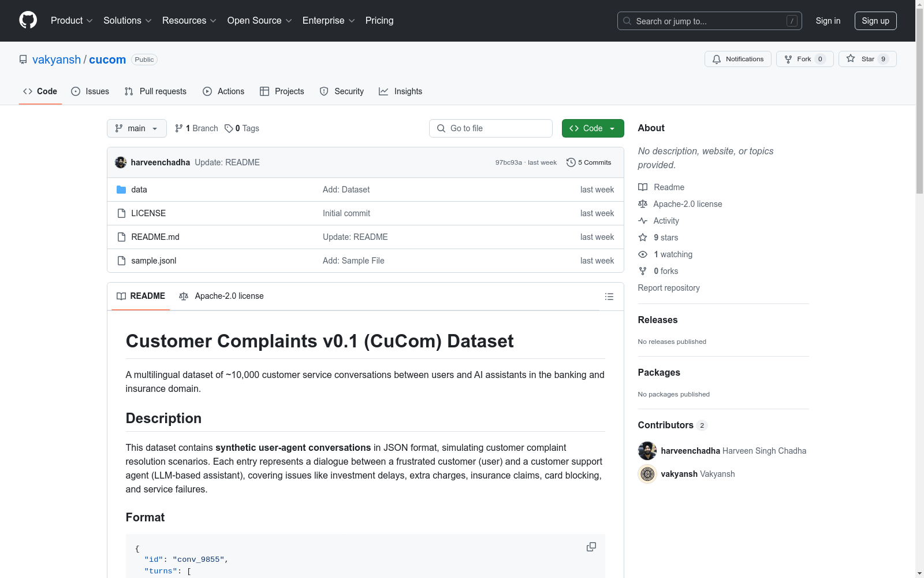Open the Readme link in About
This screenshot has height=578, width=924.
pos(661,187)
